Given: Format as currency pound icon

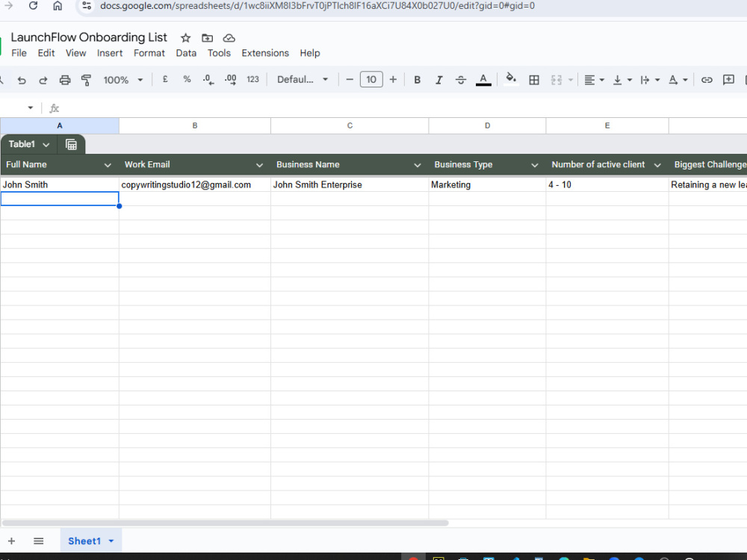Looking at the screenshot, I should (x=165, y=80).
